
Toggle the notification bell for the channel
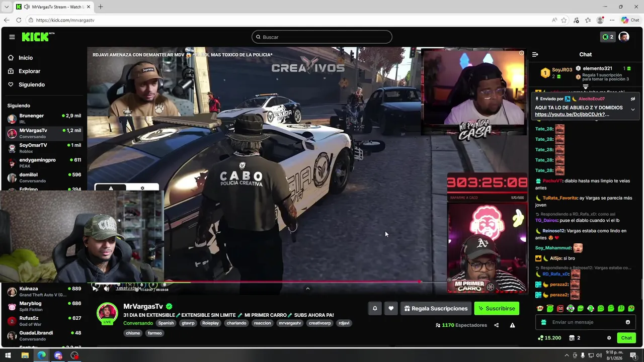(375, 309)
